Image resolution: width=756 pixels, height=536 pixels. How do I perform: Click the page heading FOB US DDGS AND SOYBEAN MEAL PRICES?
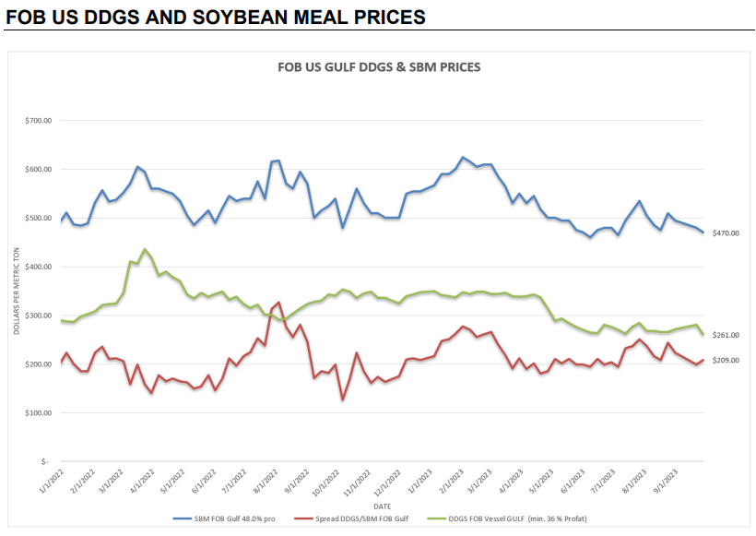pos(216,17)
